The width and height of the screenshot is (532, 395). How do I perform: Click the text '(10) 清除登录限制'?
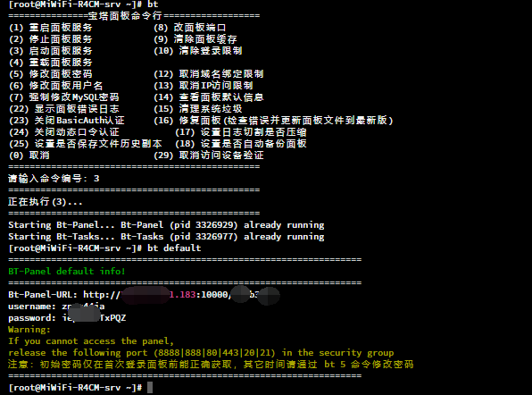(x=198, y=51)
